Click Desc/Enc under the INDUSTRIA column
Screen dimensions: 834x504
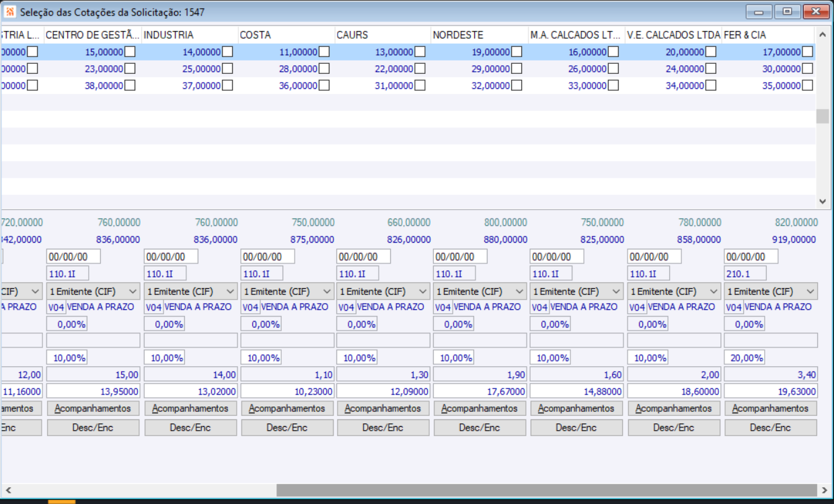pyautogui.click(x=190, y=427)
